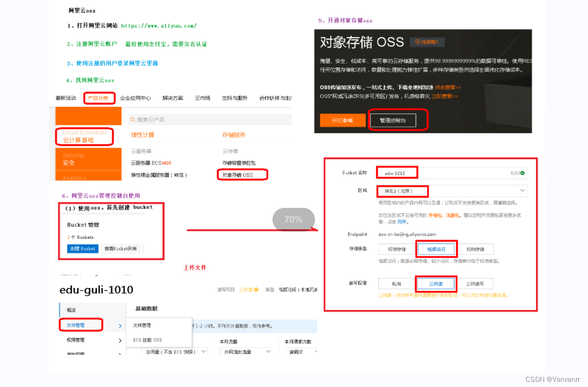588x387 pixels.
Task: Click the 查看Bucket列表 button
Action: (121, 249)
